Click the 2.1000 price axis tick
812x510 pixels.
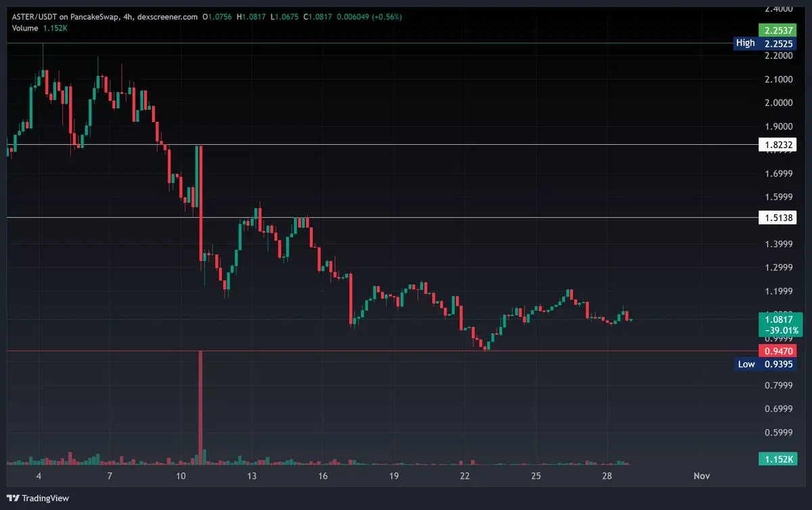click(778, 79)
